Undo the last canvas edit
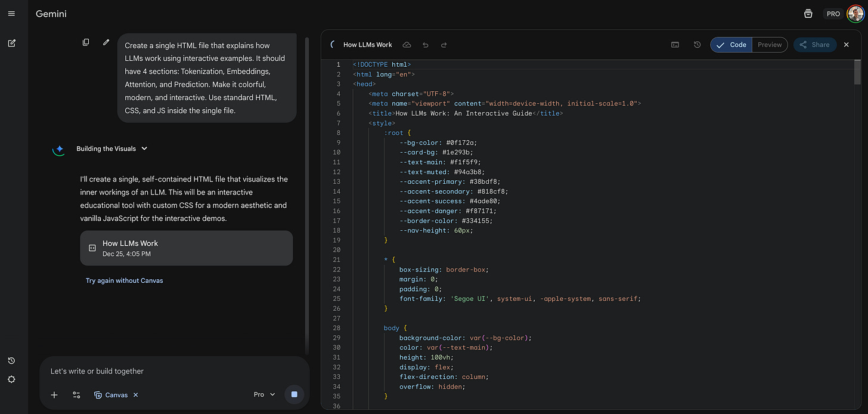This screenshot has height=414, width=868. (x=425, y=44)
